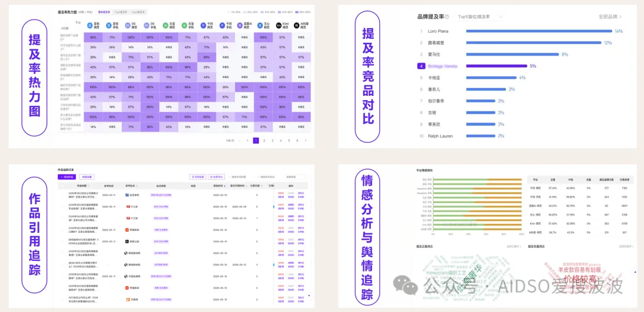Go to the previous heatmap page arrow

247,141
